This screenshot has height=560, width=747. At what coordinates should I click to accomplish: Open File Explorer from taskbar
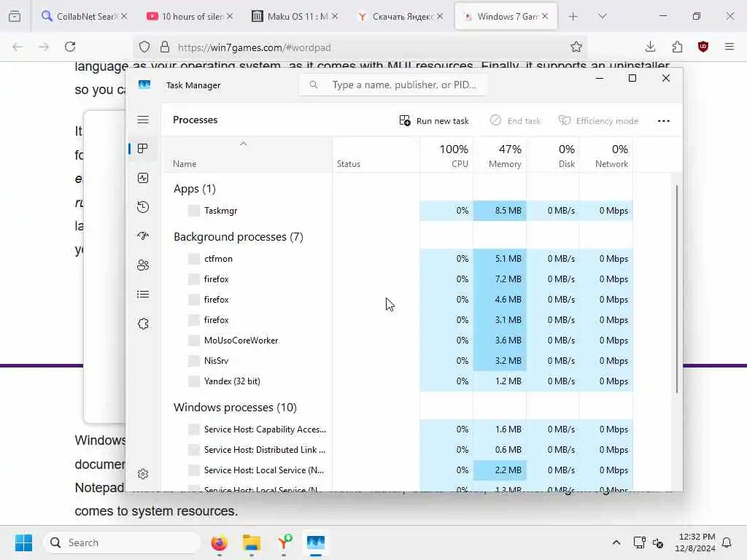click(252, 542)
